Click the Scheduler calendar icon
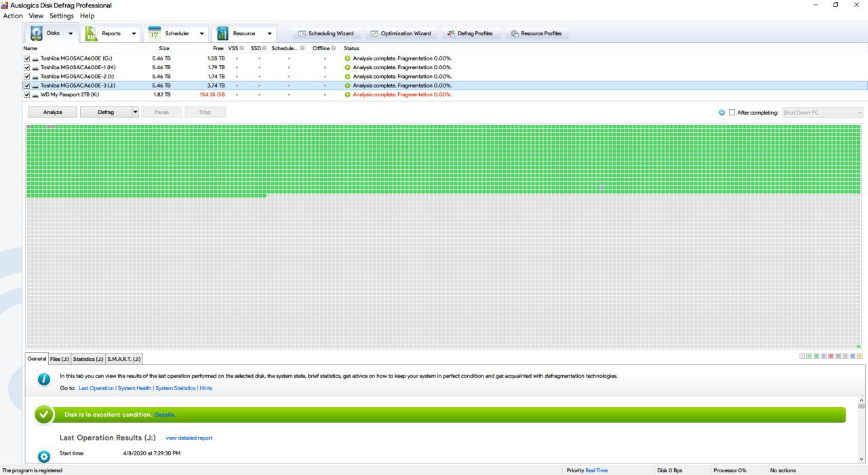 (x=155, y=33)
